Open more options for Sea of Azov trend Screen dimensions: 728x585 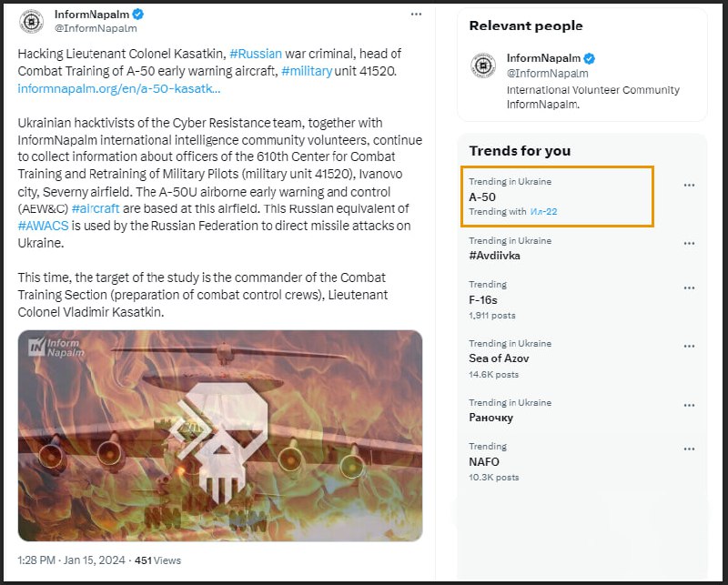pyautogui.click(x=689, y=347)
